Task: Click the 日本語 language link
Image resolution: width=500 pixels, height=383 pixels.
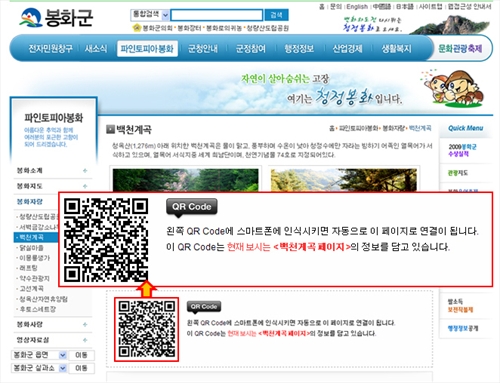Action: pyautogui.click(x=405, y=7)
